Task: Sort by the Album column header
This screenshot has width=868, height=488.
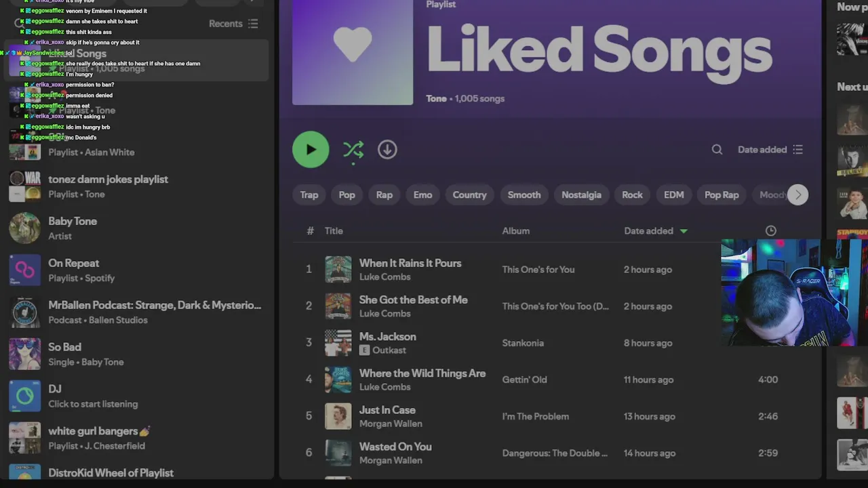Action: pos(515,231)
